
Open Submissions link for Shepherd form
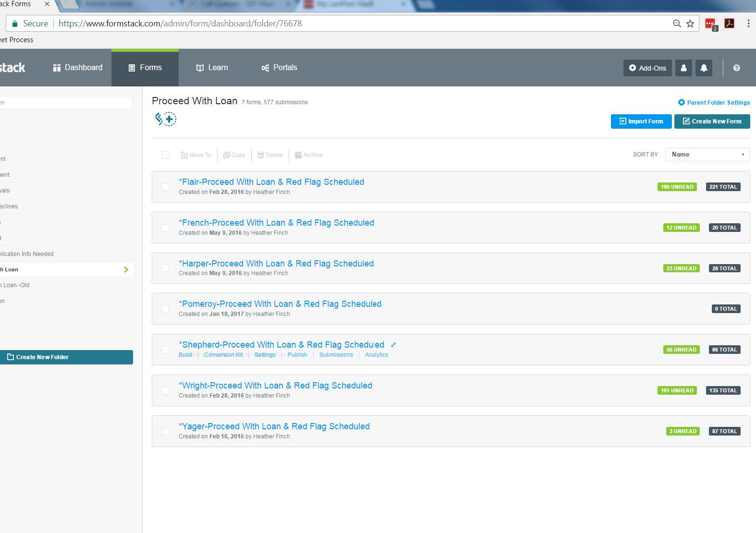[336, 355]
